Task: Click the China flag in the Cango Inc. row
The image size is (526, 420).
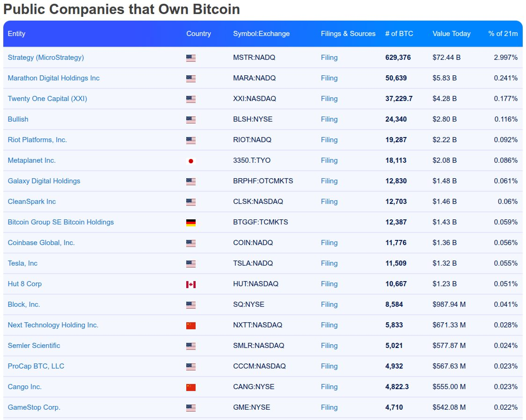Action: coord(191,387)
